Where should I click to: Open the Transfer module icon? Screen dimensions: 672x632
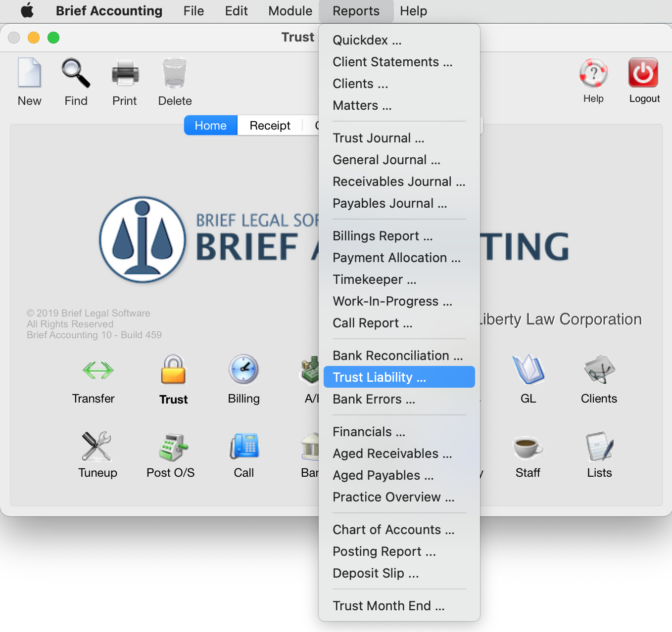coord(97,370)
